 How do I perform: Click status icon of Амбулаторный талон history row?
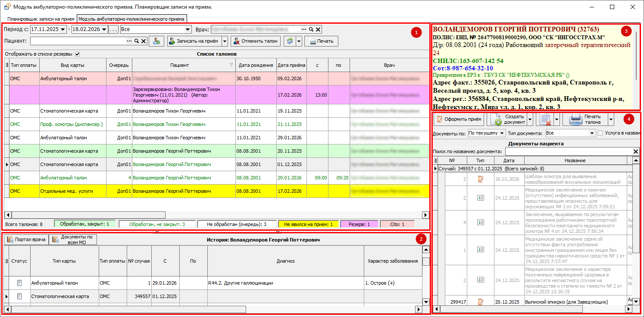coord(19,283)
